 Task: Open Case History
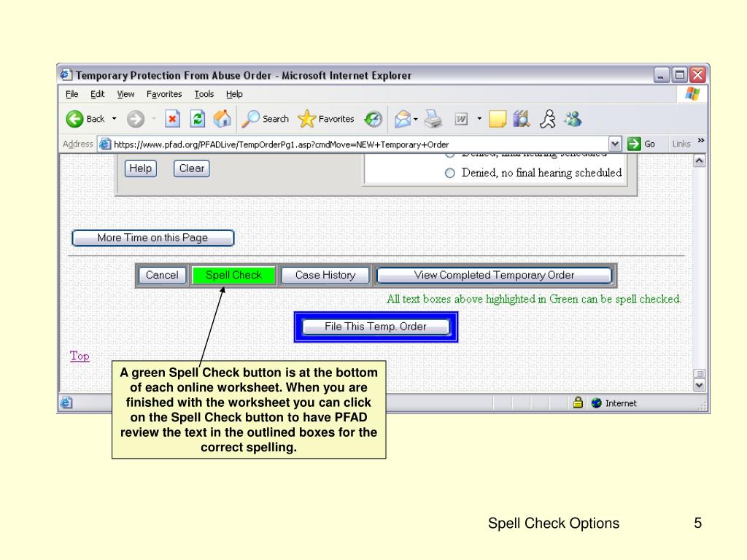(x=325, y=275)
